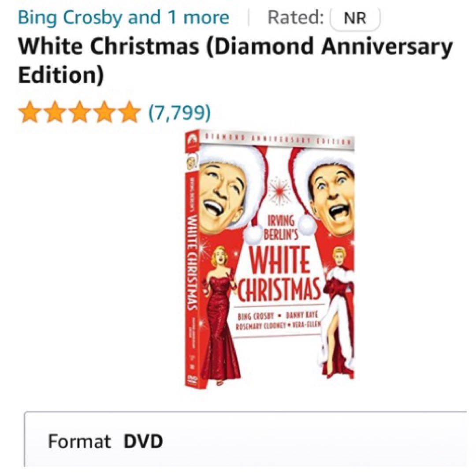Open the 7,799 customer reviews link
This screenshot has width=476, height=476.
coord(179,112)
